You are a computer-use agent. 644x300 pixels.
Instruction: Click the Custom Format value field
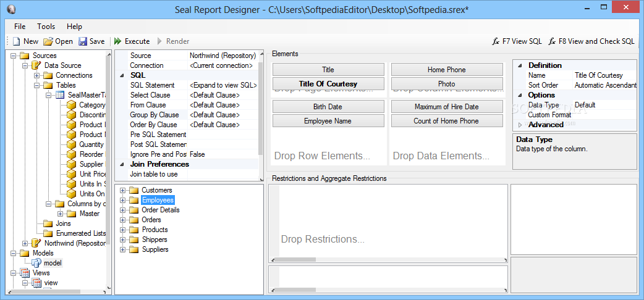[604, 114]
